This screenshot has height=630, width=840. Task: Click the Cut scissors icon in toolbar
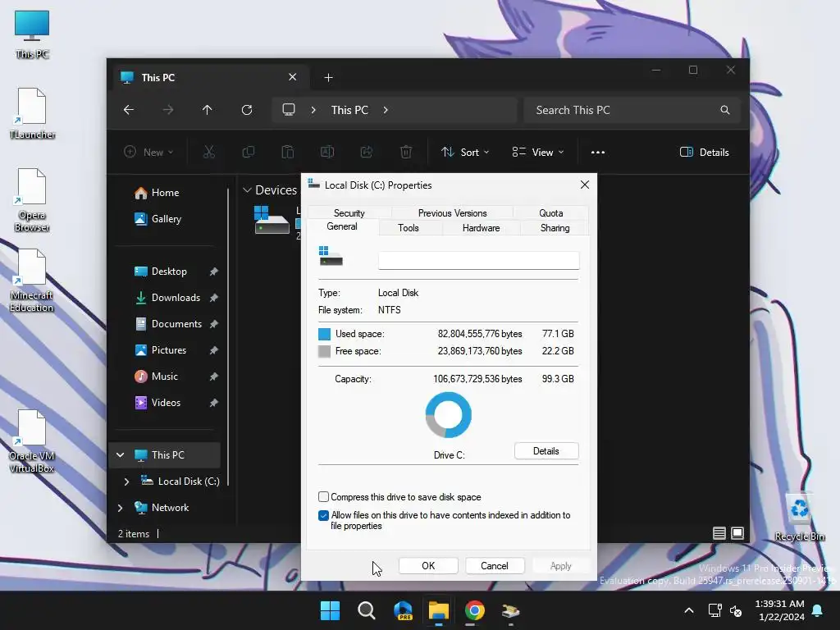pyautogui.click(x=209, y=152)
